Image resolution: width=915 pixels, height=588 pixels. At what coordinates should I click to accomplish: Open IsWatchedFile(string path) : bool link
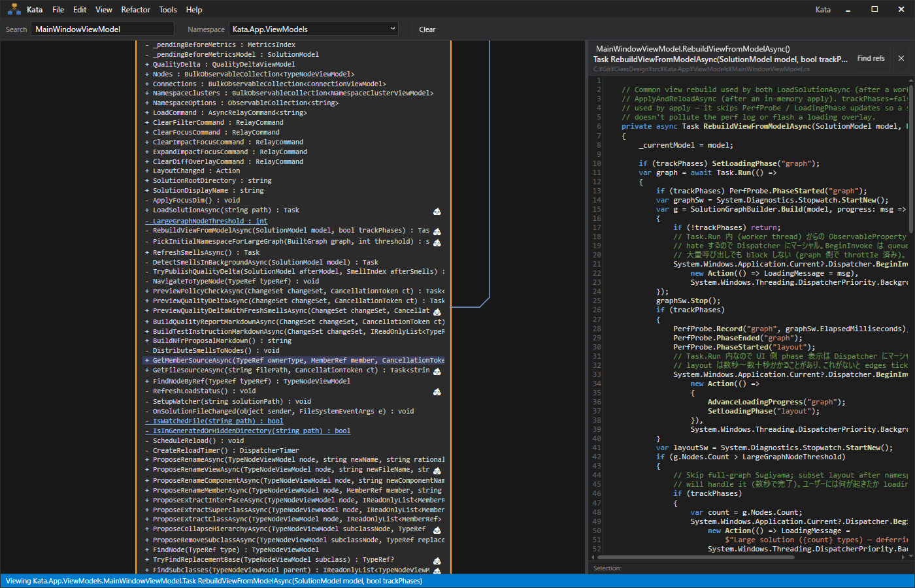214,421
